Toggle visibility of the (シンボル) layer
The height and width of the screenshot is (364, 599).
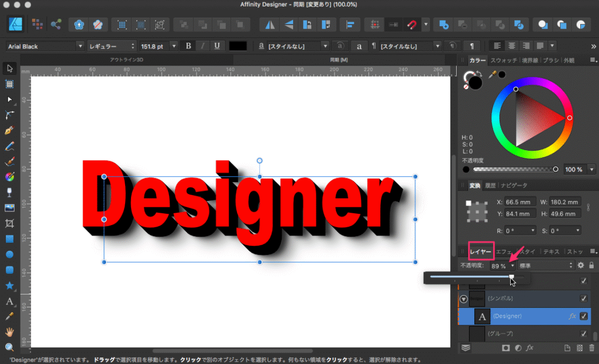[583, 299]
